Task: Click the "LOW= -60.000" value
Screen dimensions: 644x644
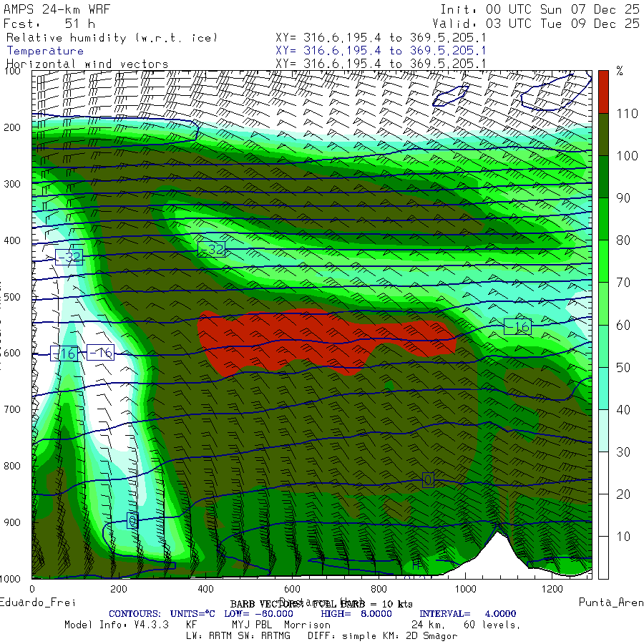Action: coord(259,614)
